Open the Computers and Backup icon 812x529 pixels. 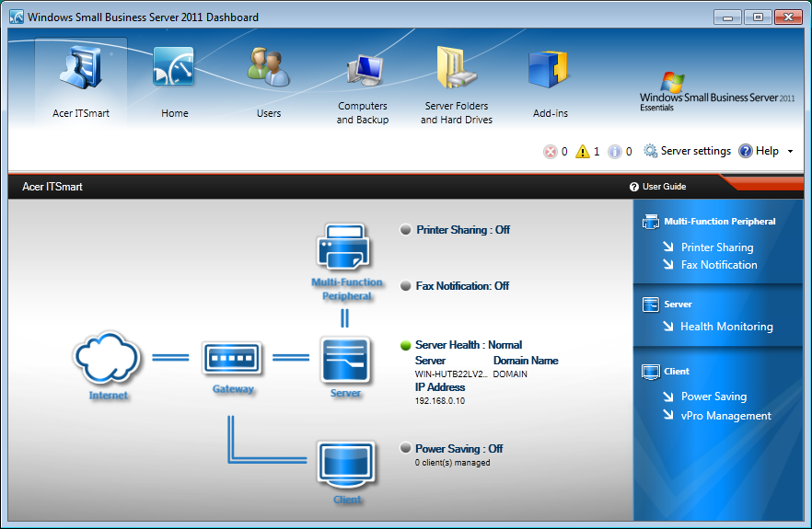(365, 69)
